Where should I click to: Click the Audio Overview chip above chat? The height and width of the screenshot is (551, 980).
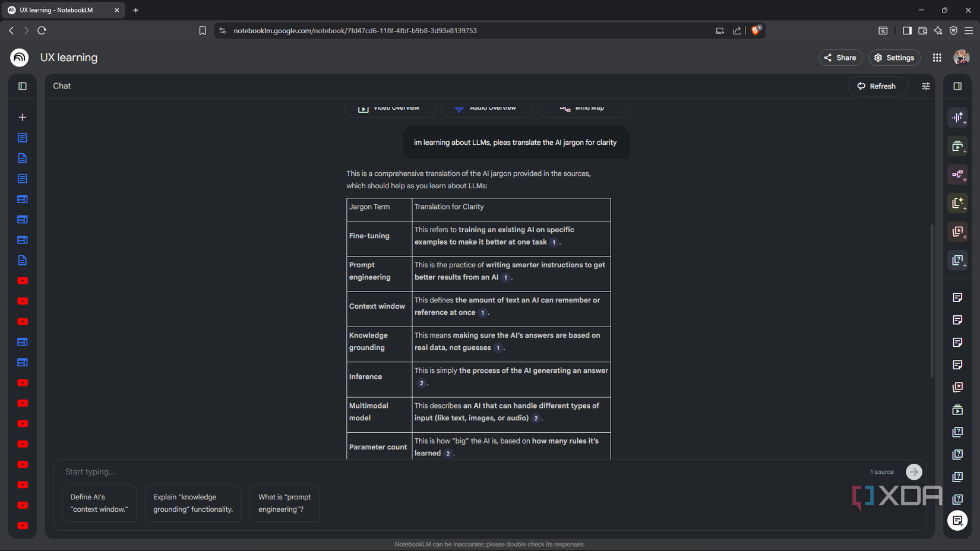tap(486, 108)
